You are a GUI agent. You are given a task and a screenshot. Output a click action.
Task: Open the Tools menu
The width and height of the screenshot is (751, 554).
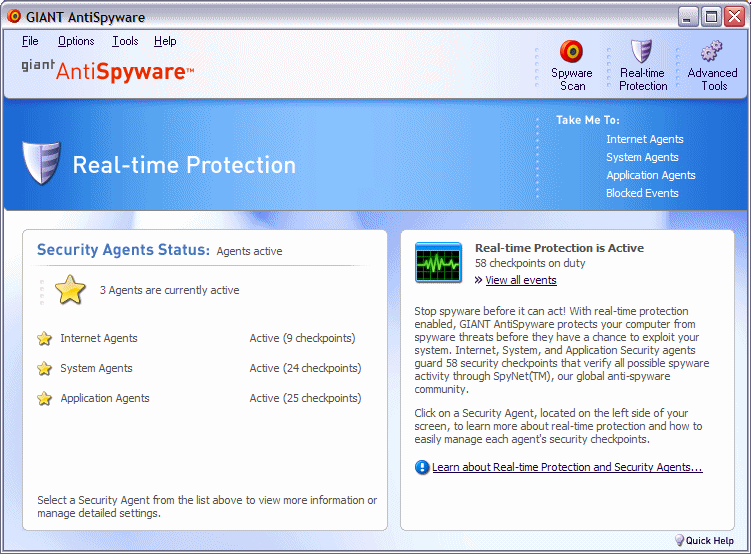coord(125,41)
